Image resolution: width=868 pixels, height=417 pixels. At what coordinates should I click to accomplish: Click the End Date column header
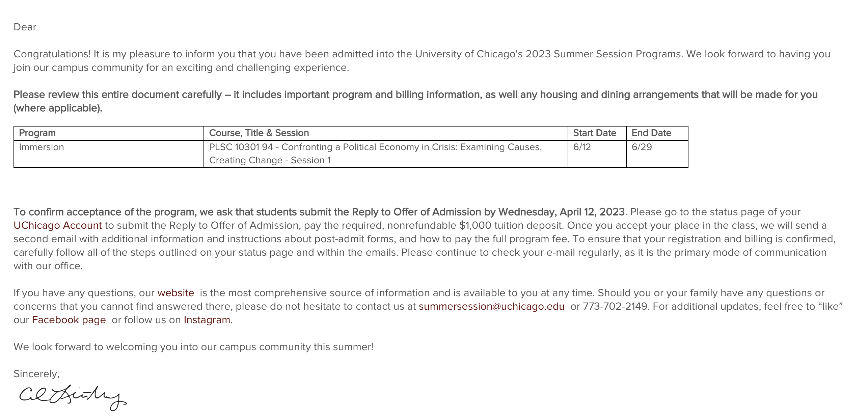(x=651, y=133)
